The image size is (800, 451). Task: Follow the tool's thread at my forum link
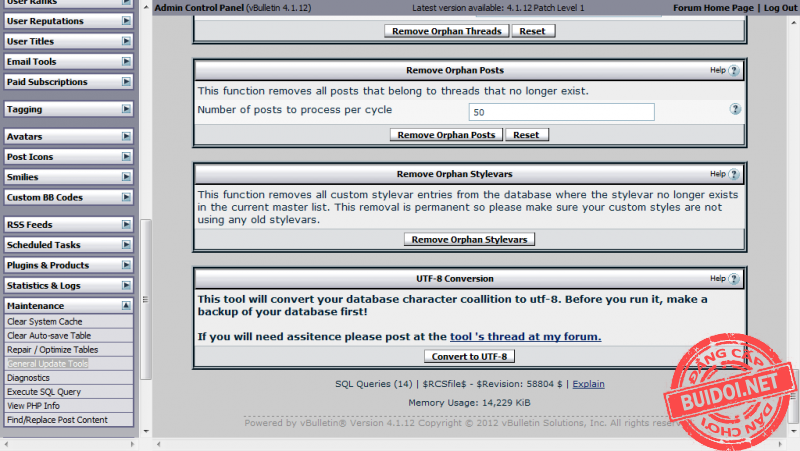526,337
